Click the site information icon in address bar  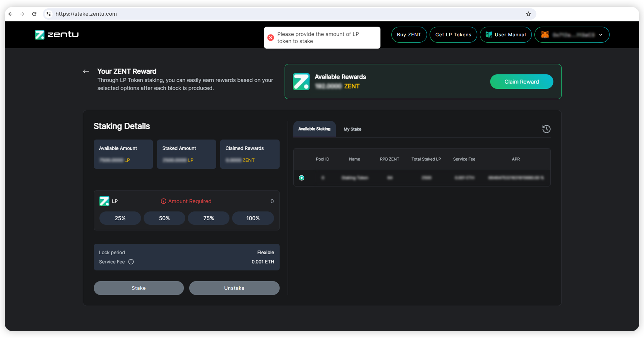coord(49,14)
